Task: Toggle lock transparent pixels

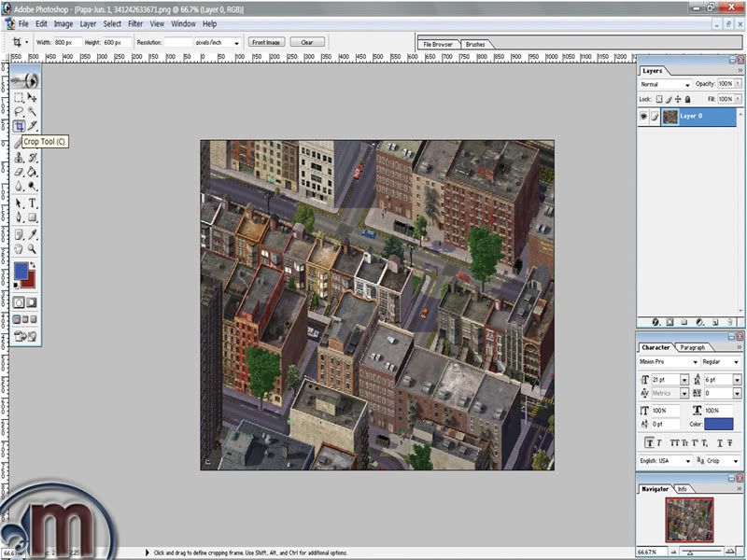Action: point(659,99)
